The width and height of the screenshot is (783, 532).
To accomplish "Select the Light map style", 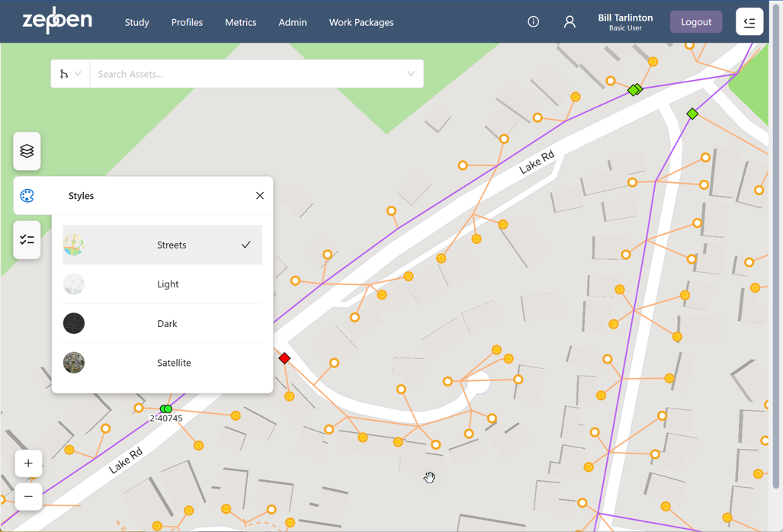I will click(162, 284).
